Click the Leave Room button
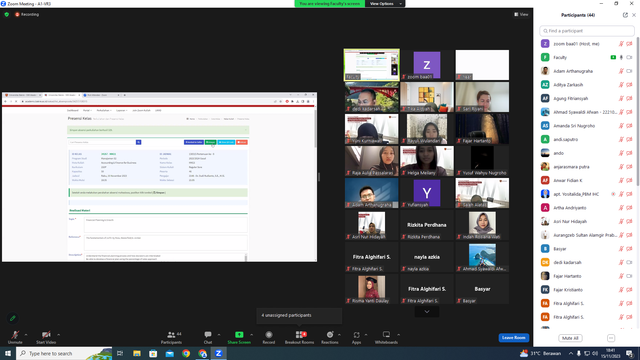 click(x=514, y=338)
